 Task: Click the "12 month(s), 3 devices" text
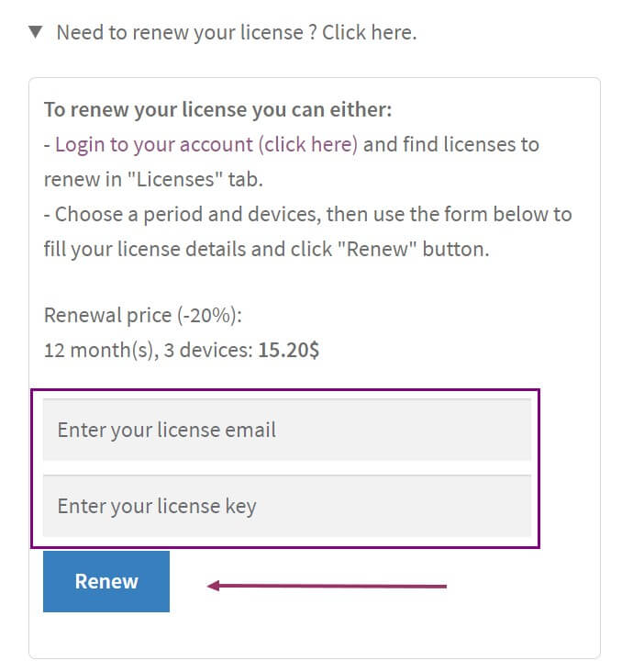coord(147,351)
